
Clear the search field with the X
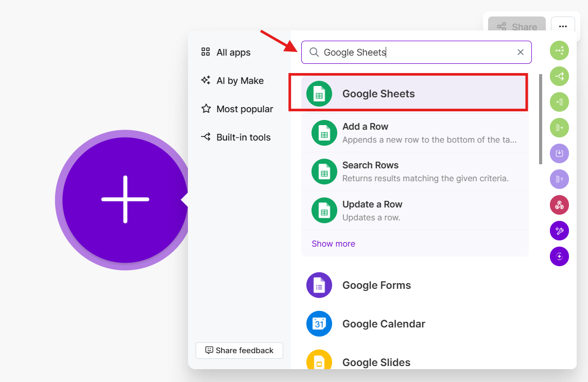tap(521, 52)
